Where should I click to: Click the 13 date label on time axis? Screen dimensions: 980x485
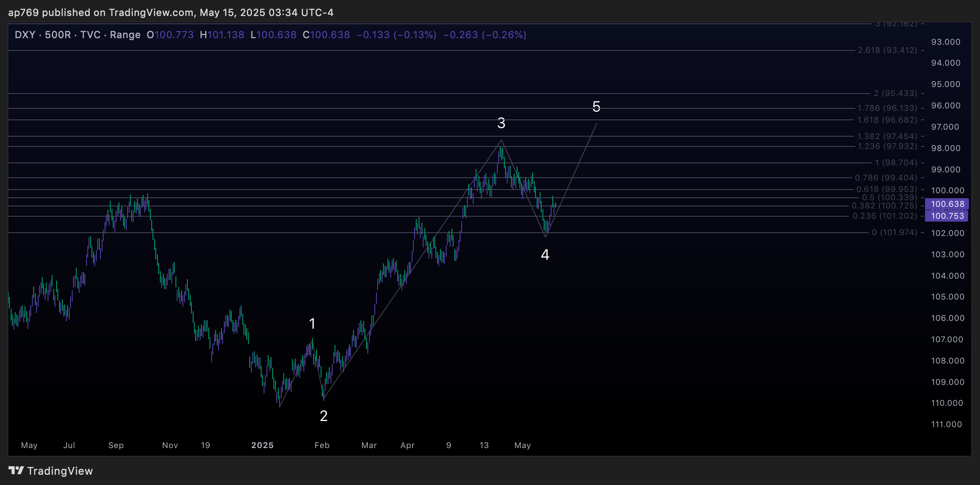[484, 445]
